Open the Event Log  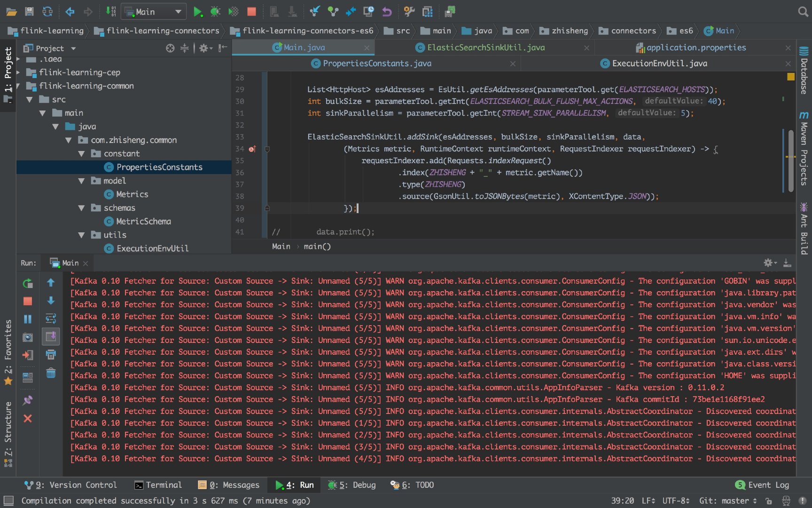(762, 485)
